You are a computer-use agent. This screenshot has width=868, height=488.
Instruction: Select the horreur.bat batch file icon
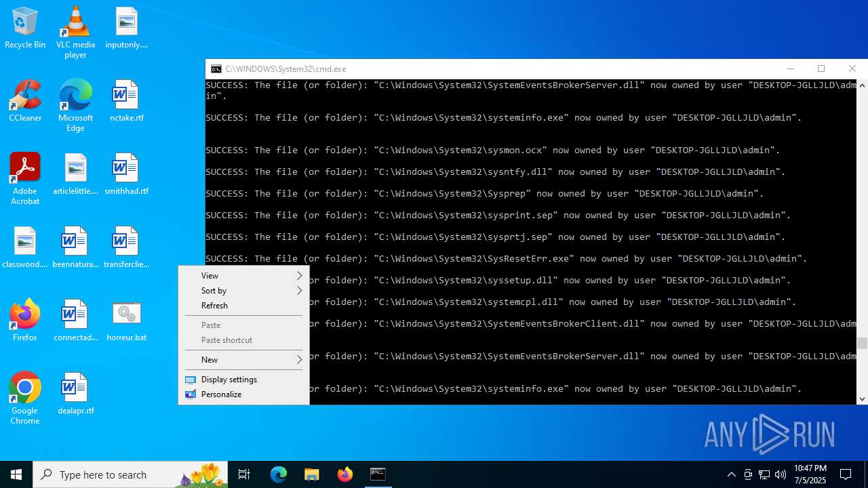(x=126, y=321)
